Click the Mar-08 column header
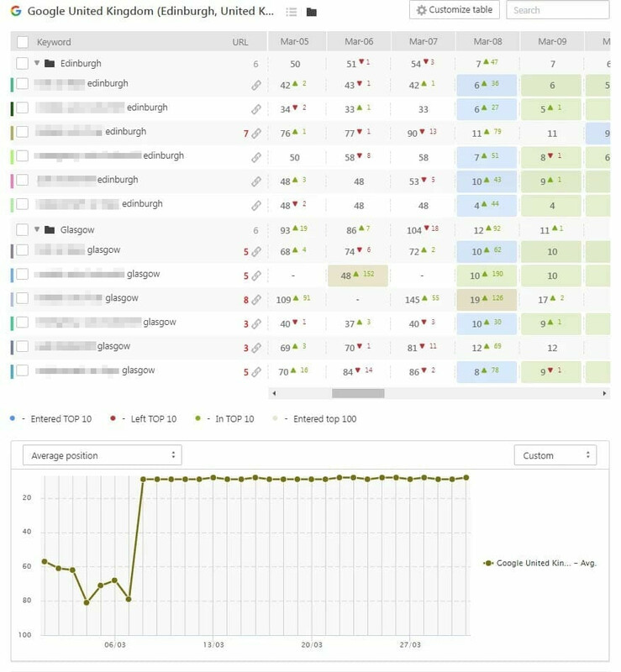This screenshot has width=621, height=672. [x=487, y=41]
